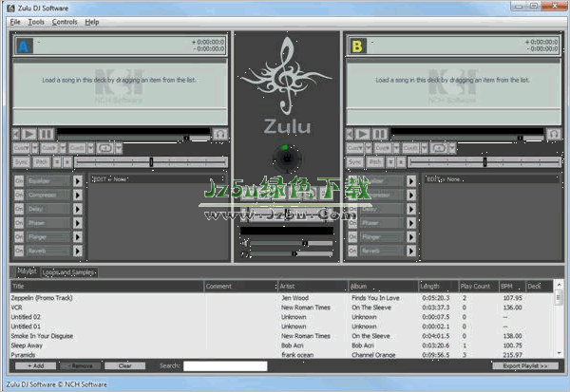Screen dimensions: 570x392
Task: Select the 'Zeppelin (Promo Track)' playlist row
Action: (282, 298)
